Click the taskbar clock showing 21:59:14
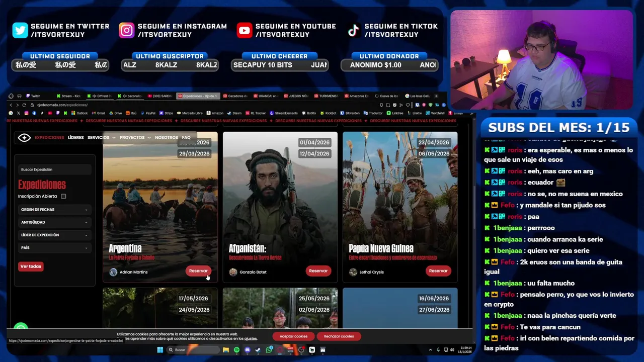The image size is (644, 362). pyautogui.click(x=464, y=349)
